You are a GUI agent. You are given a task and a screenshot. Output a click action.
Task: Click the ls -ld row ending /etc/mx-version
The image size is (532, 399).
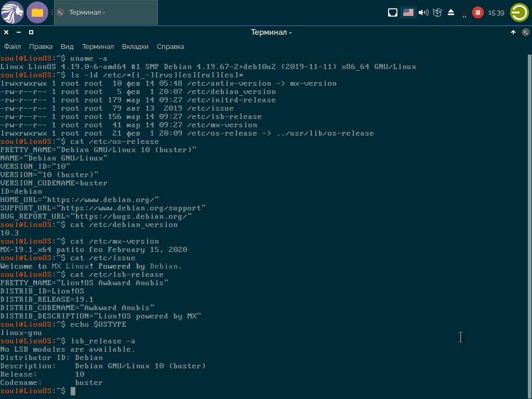coord(129,125)
